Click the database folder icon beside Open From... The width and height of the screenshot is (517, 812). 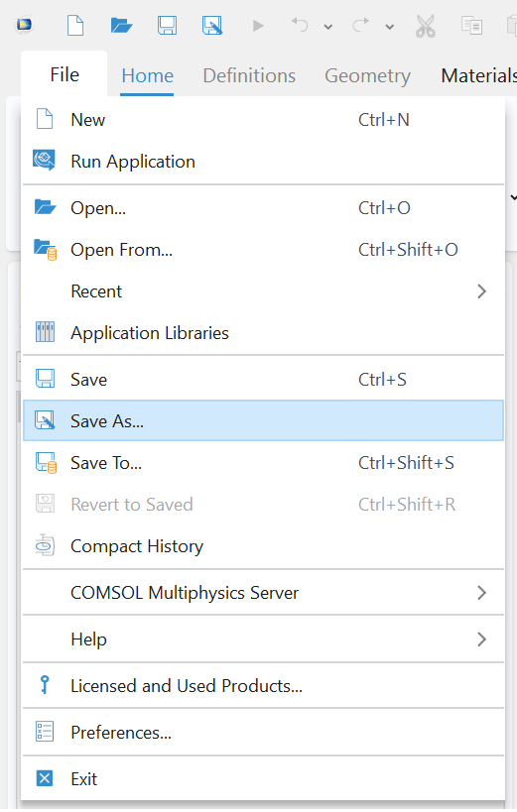click(x=45, y=250)
